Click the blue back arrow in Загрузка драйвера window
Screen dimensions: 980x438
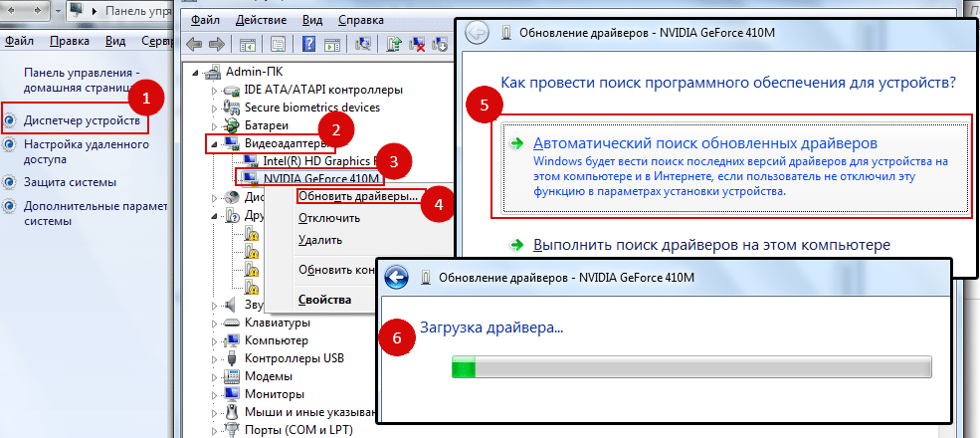[x=398, y=277]
